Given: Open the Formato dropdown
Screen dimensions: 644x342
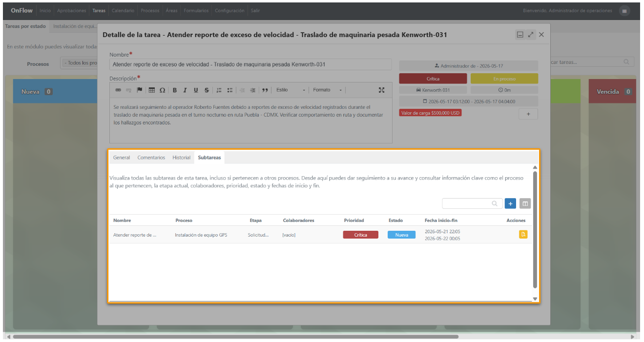Looking at the screenshot, I should click(328, 90).
